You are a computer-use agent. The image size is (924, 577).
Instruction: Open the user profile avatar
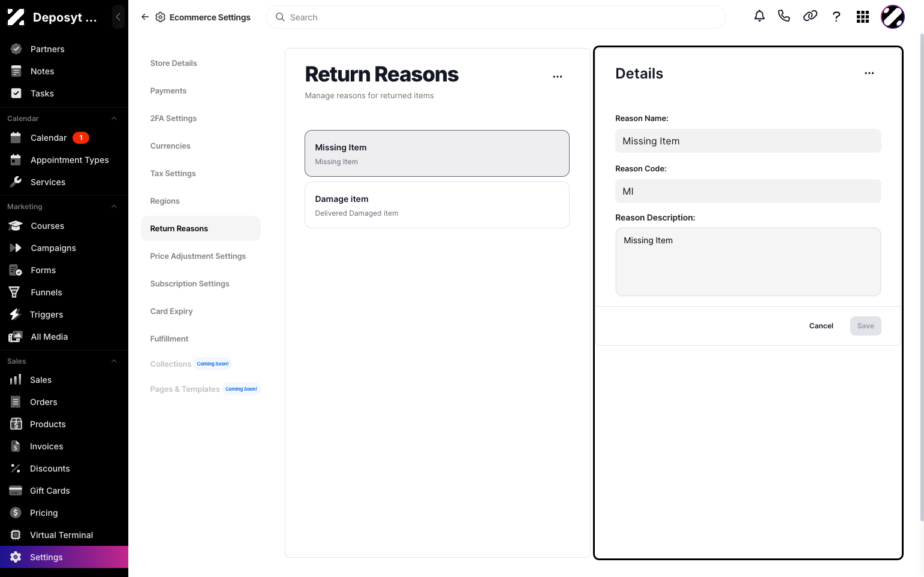(x=893, y=17)
